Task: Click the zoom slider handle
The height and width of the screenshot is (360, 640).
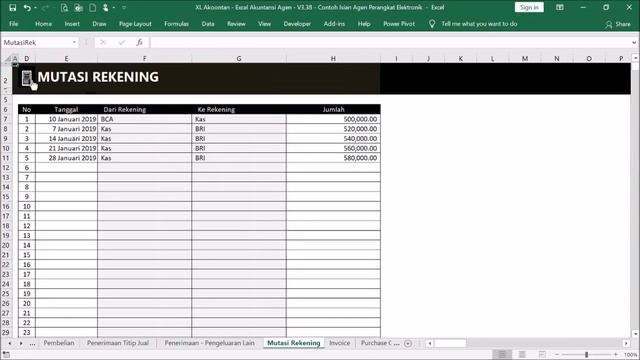Action: [587, 355]
